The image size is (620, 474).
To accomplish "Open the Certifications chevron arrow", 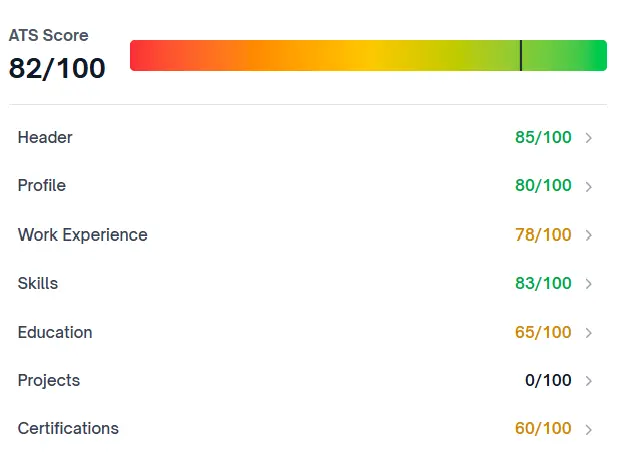I will click(589, 430).
